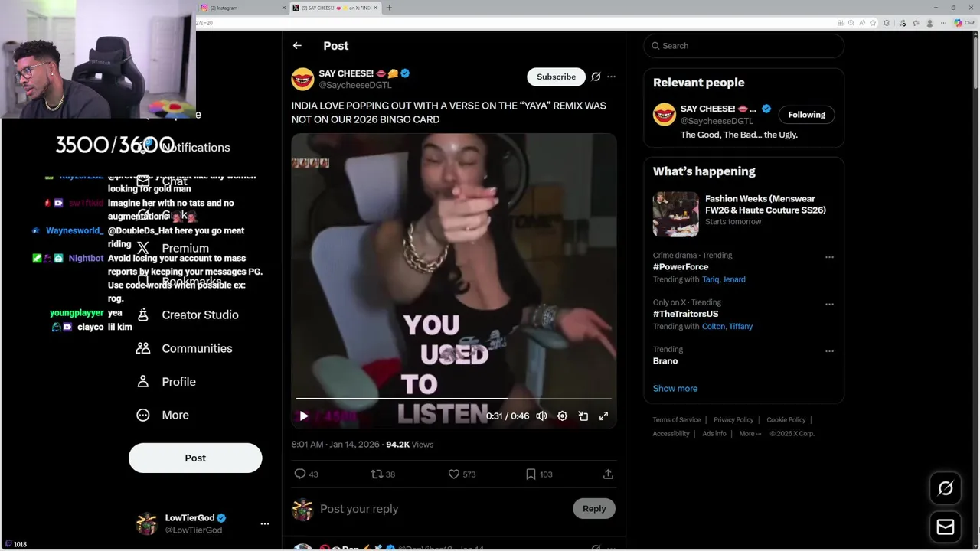
Task: Open the Grok icon beside Subscribe
Action: coord(596,77)
